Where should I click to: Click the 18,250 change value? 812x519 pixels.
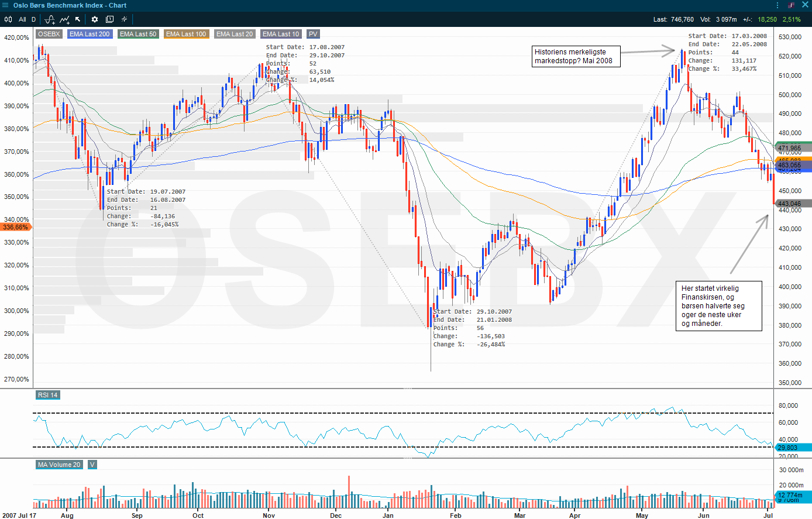tap(768, 19)
